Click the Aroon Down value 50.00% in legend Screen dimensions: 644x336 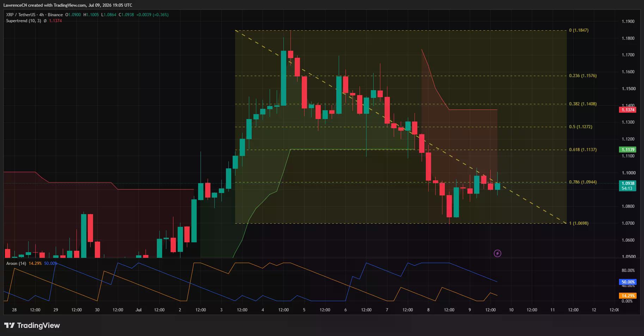(51, 263)
